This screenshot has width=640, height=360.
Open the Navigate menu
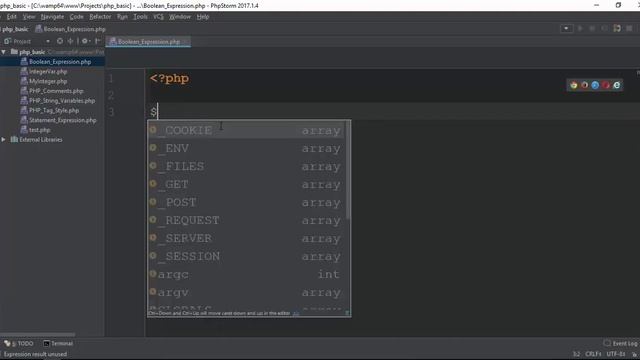[x=52, y=17]
